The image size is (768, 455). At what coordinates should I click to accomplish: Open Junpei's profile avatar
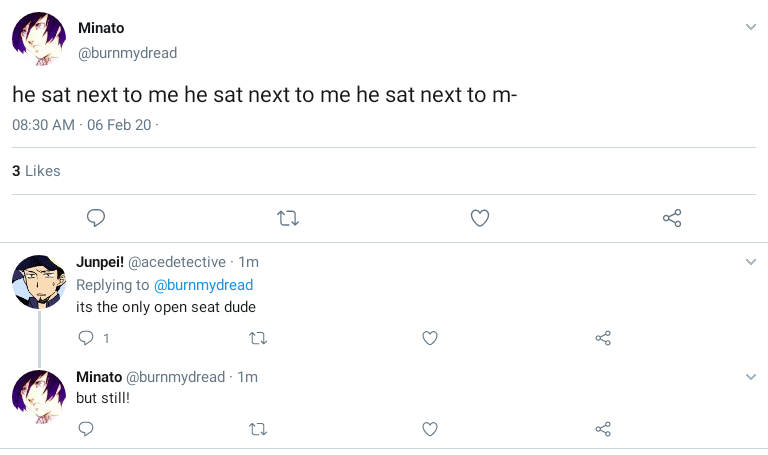click(39, 281)
